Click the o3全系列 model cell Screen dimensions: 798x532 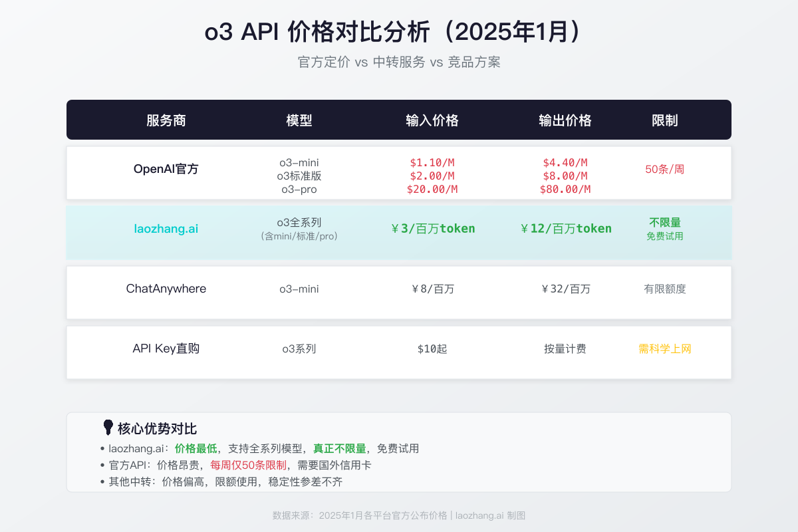coord(299,222)
